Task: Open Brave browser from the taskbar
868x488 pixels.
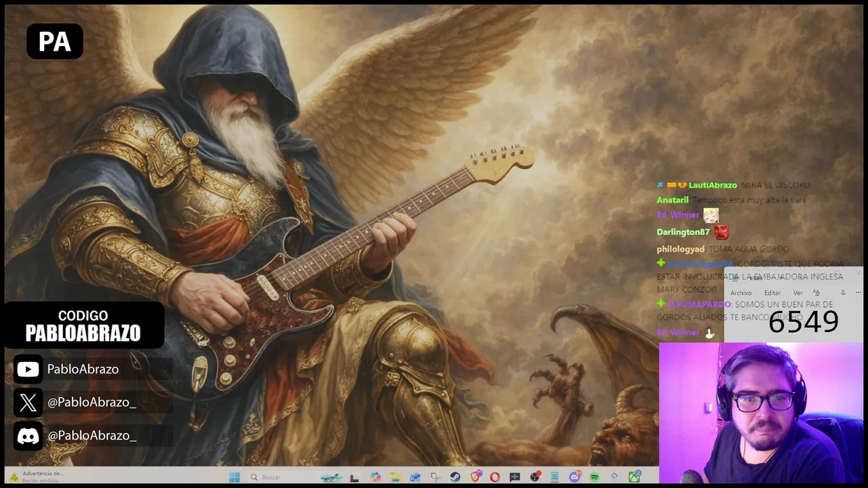Action: coord(475,477)
